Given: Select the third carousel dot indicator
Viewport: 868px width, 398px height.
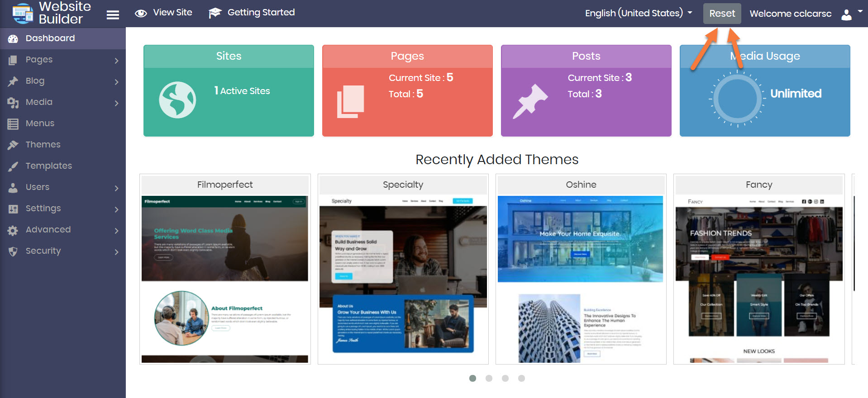Looking at the screenshot, I should coord(505,378).
